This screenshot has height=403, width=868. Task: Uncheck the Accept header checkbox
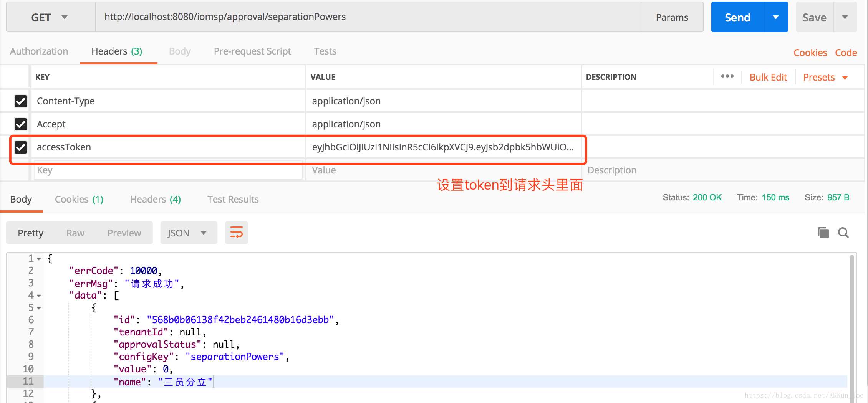coord(21,124)
